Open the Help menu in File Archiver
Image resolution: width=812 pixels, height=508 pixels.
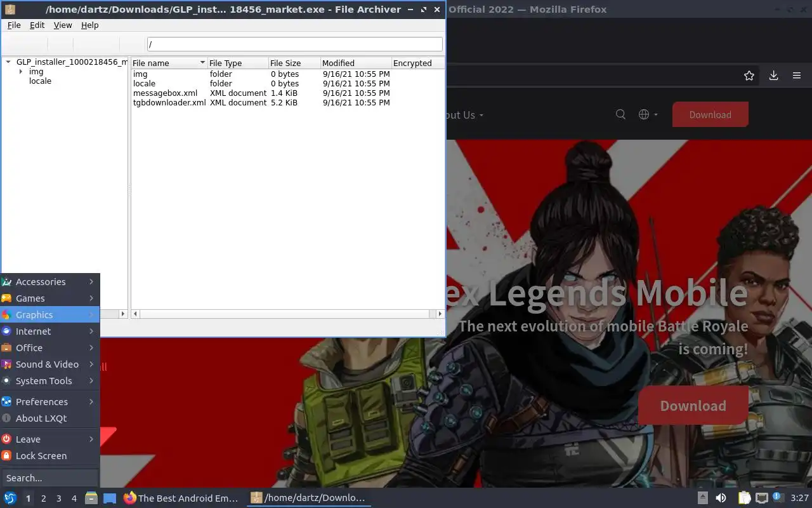(90, 25)
